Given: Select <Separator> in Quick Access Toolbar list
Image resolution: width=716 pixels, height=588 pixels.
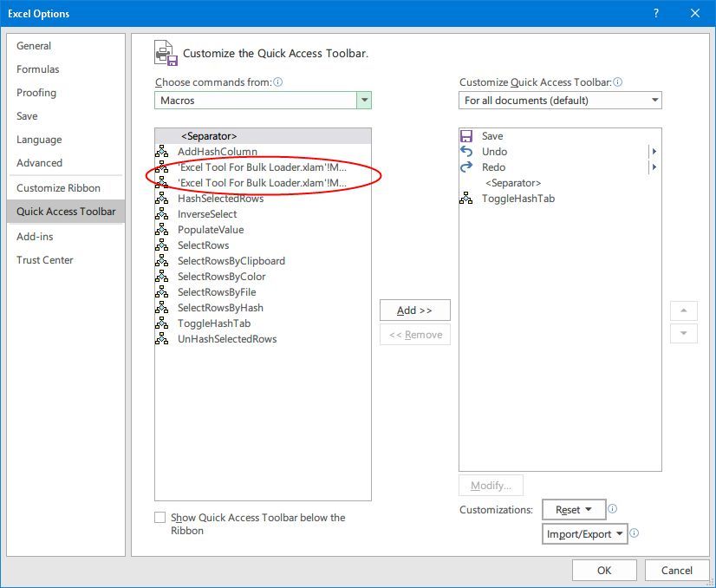Looking at the screenshot, I should click(560, 183).
